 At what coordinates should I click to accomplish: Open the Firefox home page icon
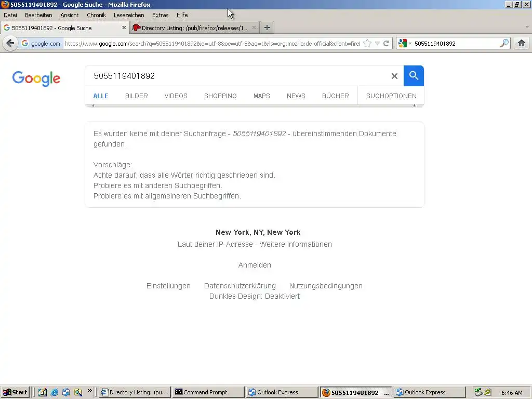tap(522, 44)
